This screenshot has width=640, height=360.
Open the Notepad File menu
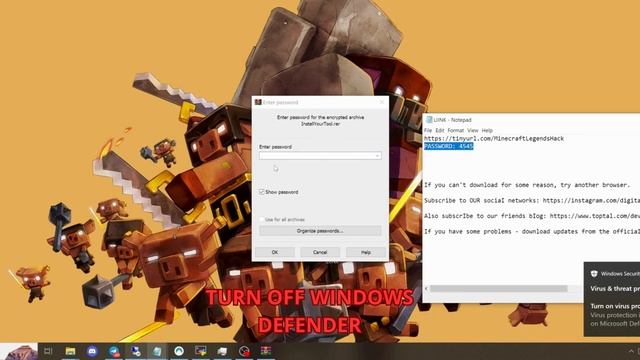pyautogui.click(x=428, y=131)
